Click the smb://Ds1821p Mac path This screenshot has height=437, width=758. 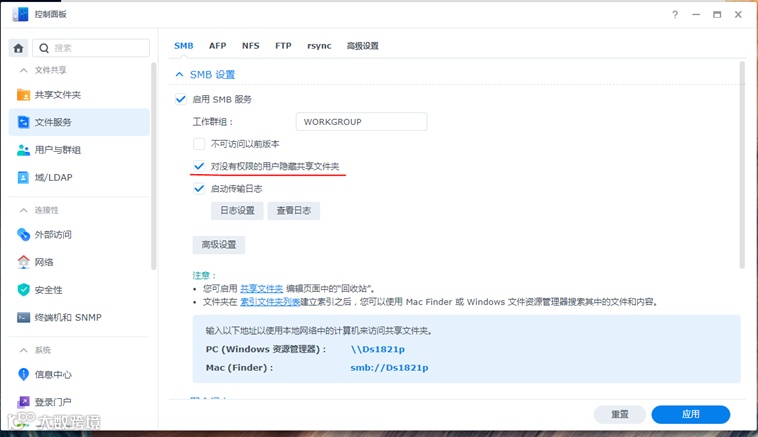coord(389,367)
